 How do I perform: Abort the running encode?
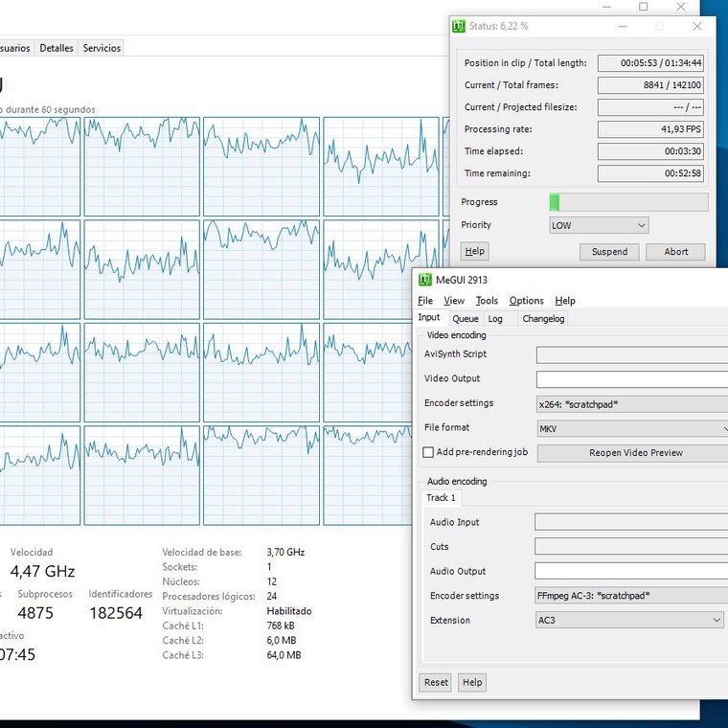[675, 252]
